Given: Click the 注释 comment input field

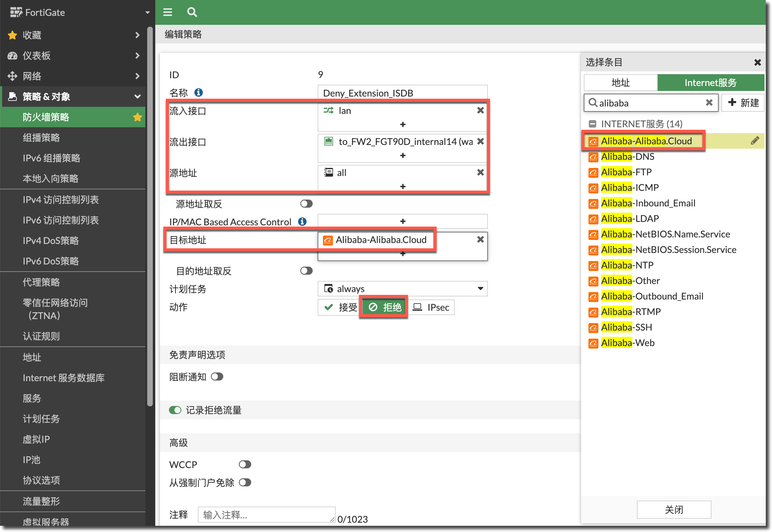Looking at the screenshot, I should tap(266, 515).
